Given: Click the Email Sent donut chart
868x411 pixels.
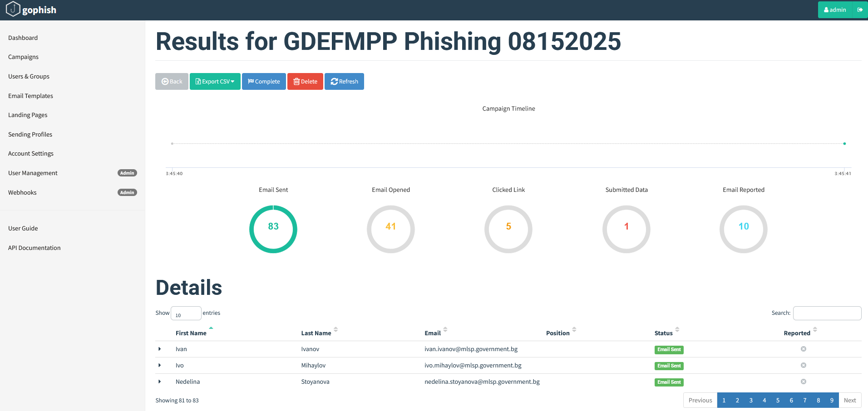Looking at the screenshot, I should [273, 229].
